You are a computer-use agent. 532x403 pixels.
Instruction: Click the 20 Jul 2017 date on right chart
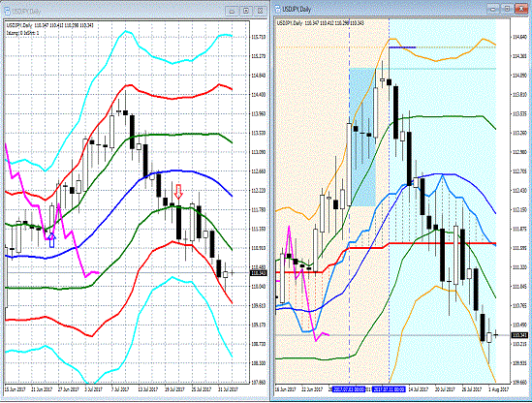tap(445, 389)
